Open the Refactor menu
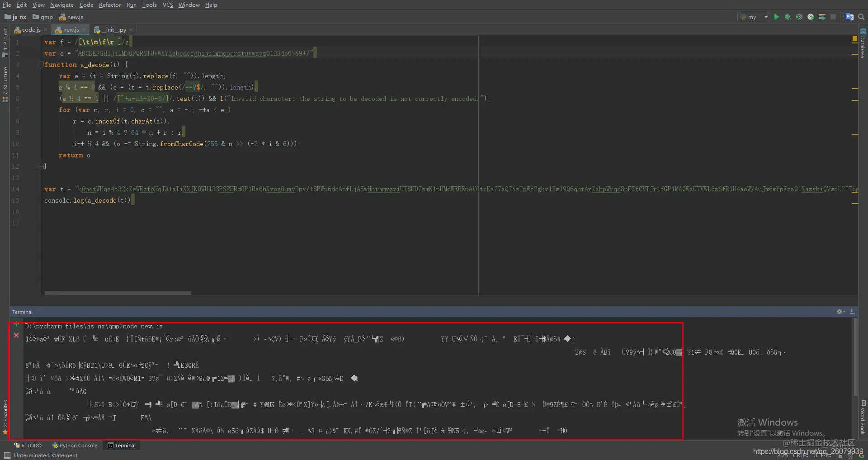Image resolution: width=868 pixels, height=460 pixels. coord(110,5)
